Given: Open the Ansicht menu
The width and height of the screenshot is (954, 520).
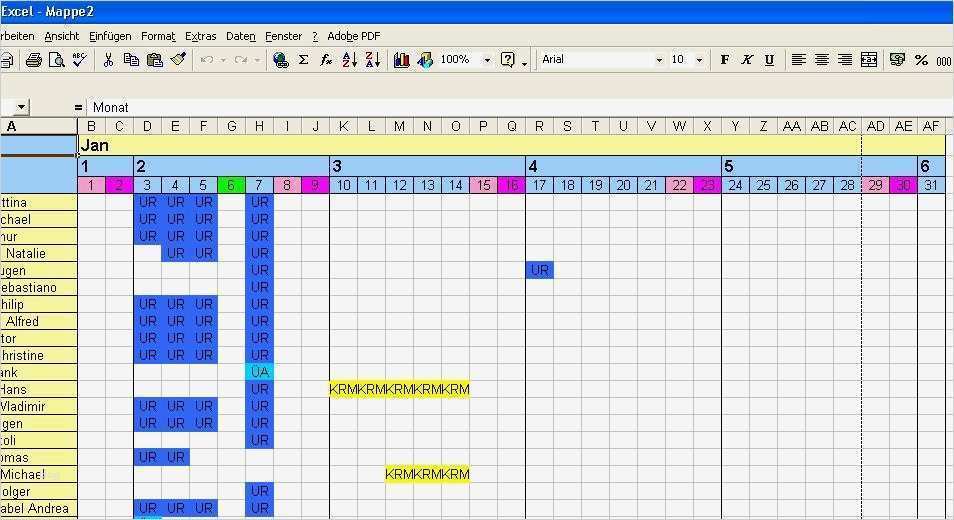Looking at the screenshot, I should tap(61, 36).
